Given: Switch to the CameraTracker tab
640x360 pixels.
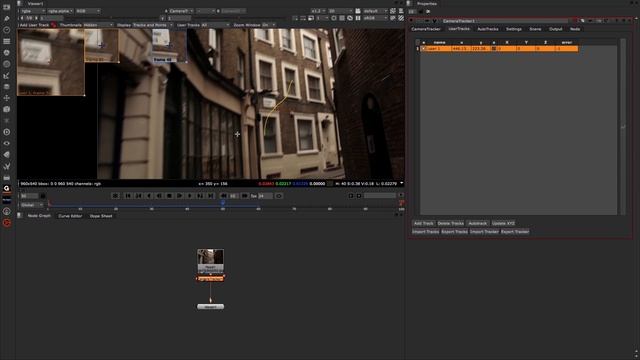Looking at the screenshot, I should (x=426, y=29).
